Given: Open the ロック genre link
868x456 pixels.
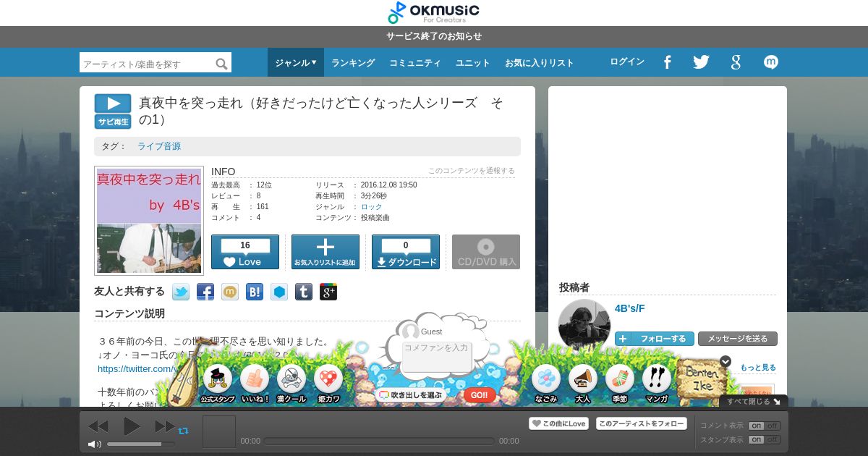Looking at the screenshot, I should [x=372, y=207].
